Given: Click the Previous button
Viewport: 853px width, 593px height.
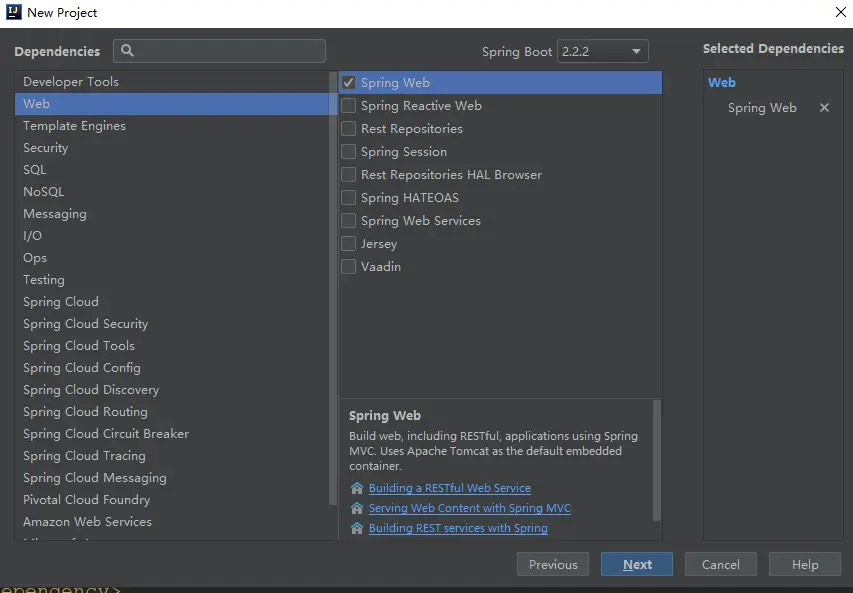Looking at the screenshot, I should point(553,565).
